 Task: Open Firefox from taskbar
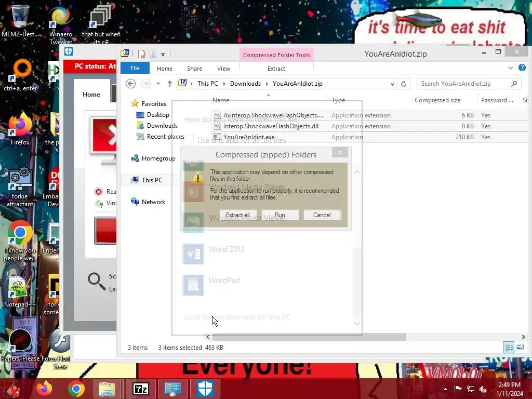(x=44, y=389)
